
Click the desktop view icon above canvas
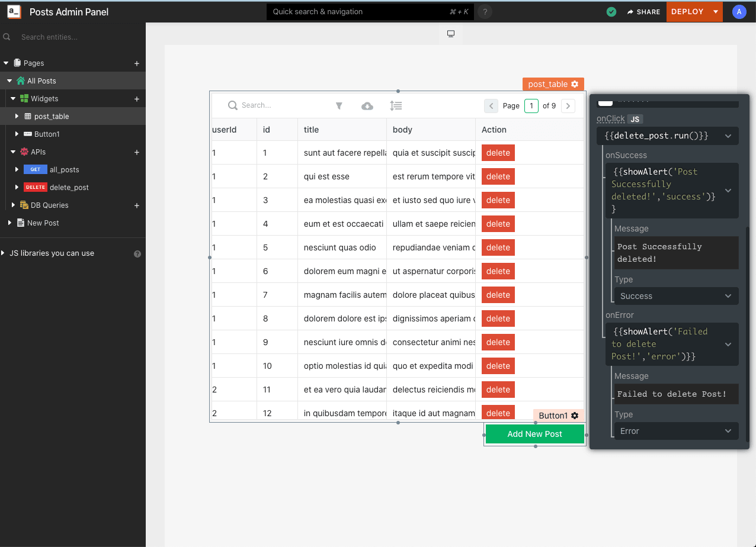[451, 34]
